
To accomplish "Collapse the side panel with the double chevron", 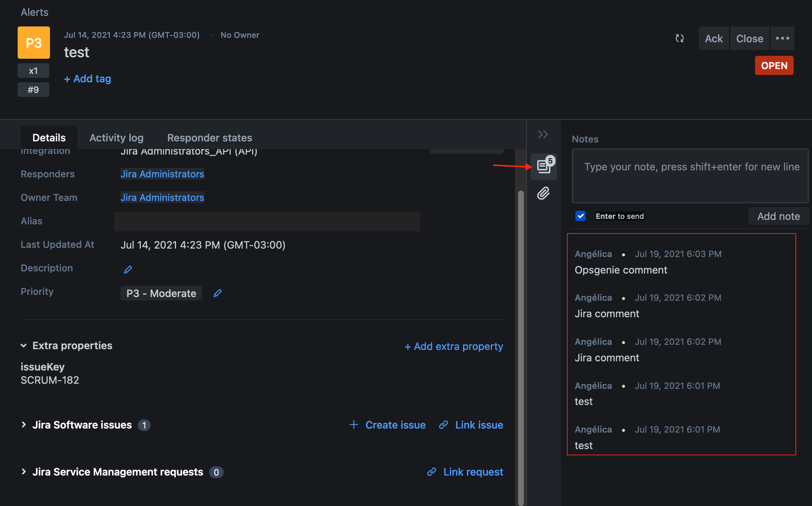I will 543,134.
